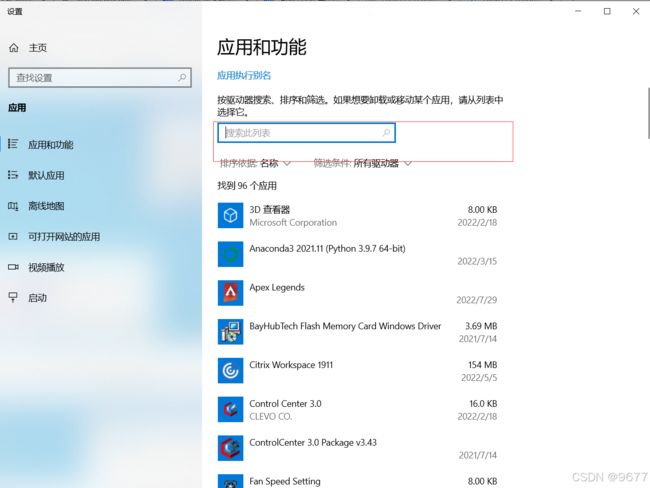The height and width of the screenshot is (488, 650).
Task: Go to 启动 page
Action: click(101, 298)
